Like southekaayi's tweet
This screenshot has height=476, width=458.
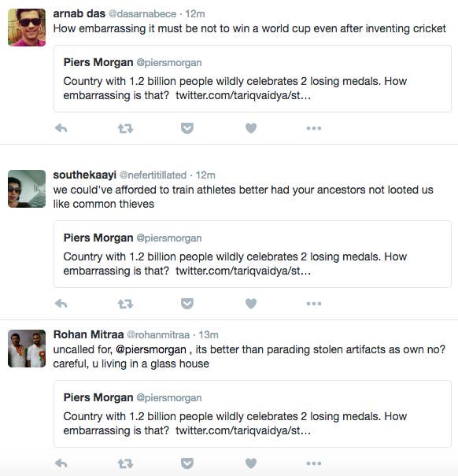[251, 303]
